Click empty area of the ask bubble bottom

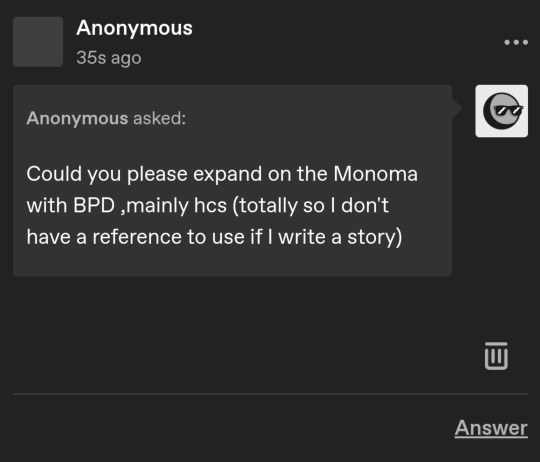pos(232,263)
